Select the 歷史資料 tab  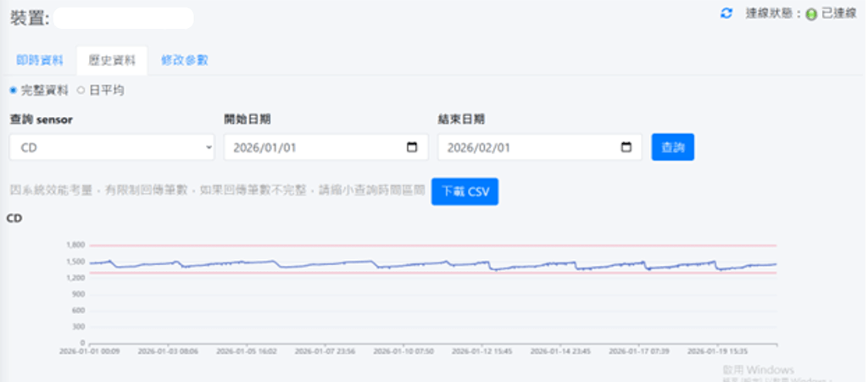point(112,60)
